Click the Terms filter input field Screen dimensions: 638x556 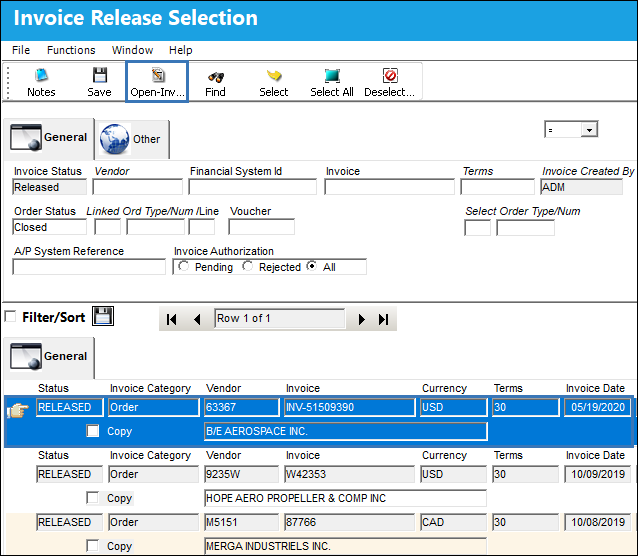[x=497, y=187]
